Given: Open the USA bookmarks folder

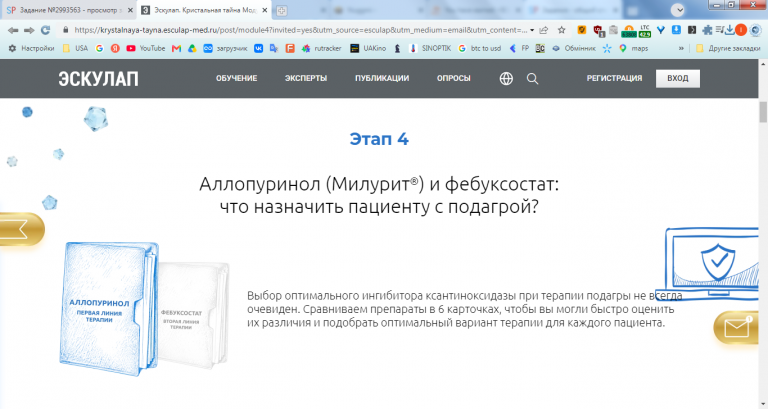Looking at the screenshot, I should 75,48.
